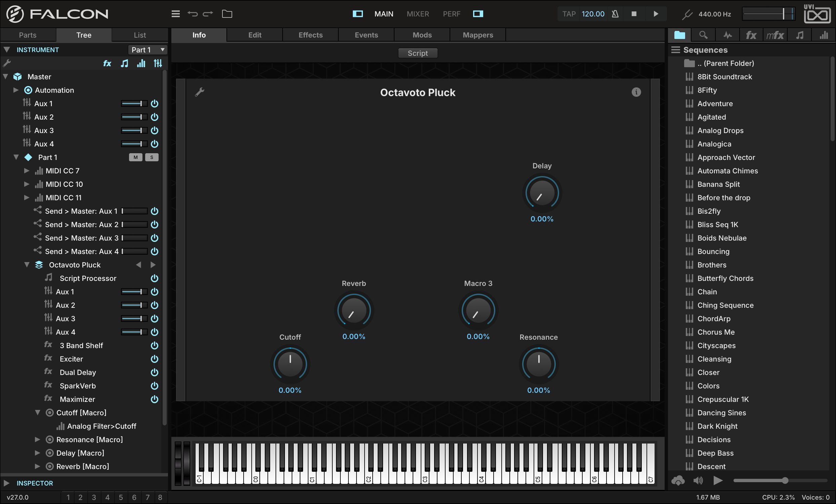Toggle mixer sliders icon in tree toolbar

(x=158, y=64)
